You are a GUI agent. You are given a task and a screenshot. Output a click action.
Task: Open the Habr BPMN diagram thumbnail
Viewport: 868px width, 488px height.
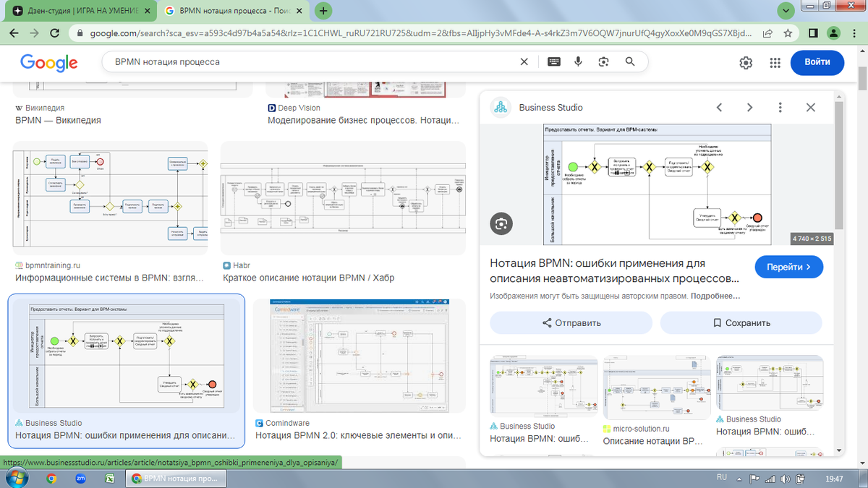pyautogui.click(x=344, y=198)
